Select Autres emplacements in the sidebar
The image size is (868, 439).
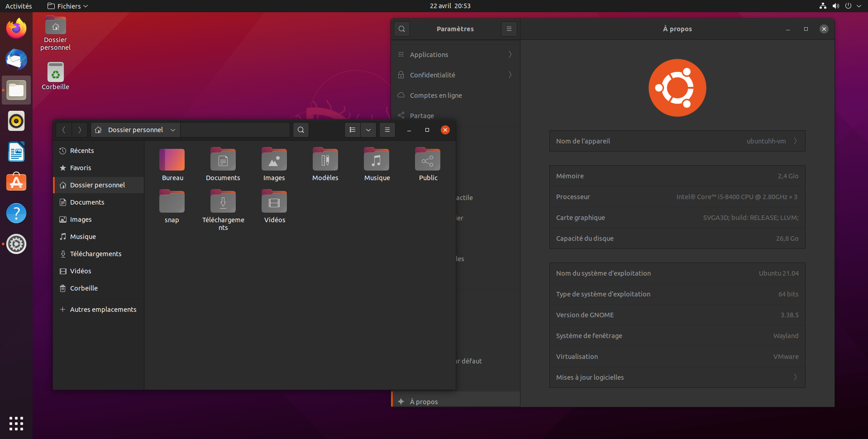tap(98, 309)
